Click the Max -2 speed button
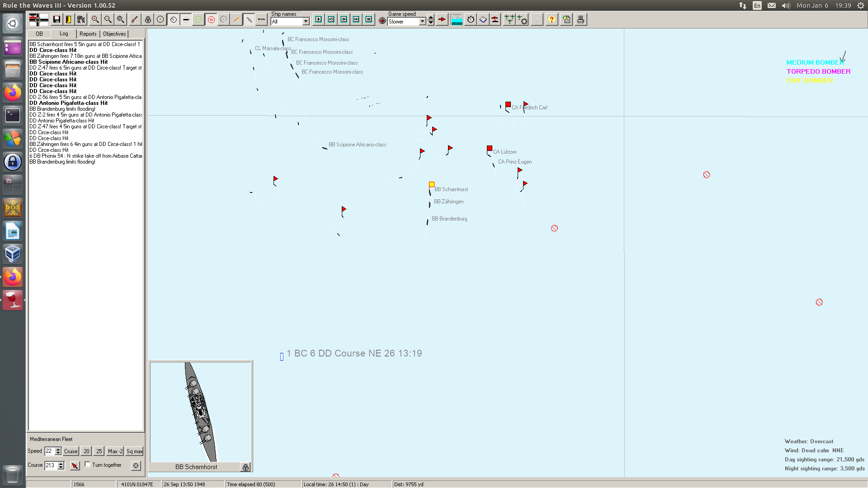Viewport: 868px width, 488px height. tap(115, 451)
